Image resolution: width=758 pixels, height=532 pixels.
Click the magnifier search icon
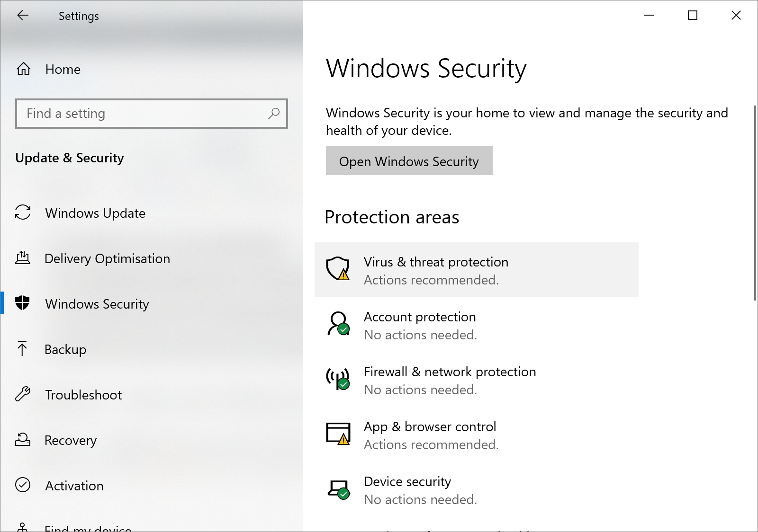coord(274,114)
